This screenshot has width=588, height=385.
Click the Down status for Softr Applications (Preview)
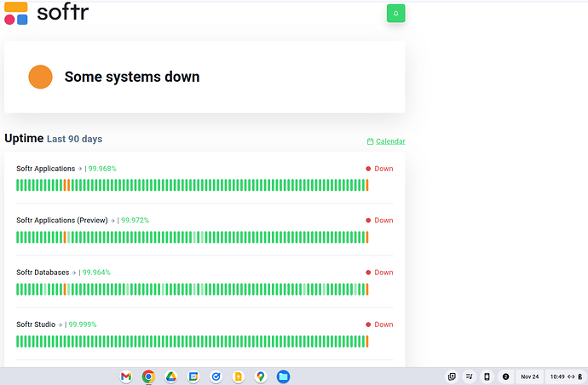379,221
